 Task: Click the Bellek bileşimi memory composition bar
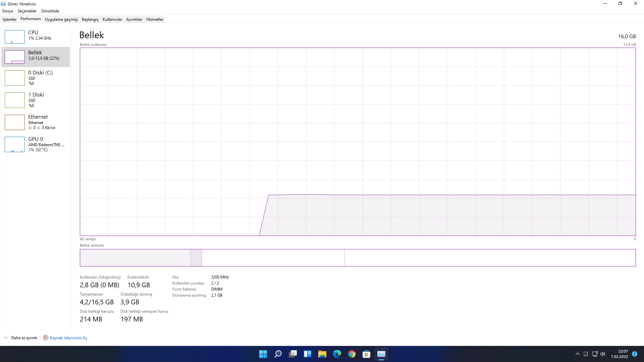click(358, 258)
